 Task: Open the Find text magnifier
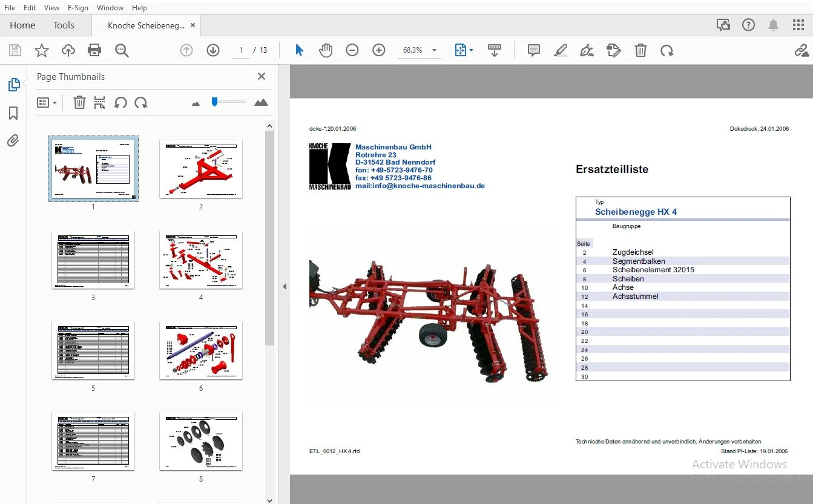(122, 50)
